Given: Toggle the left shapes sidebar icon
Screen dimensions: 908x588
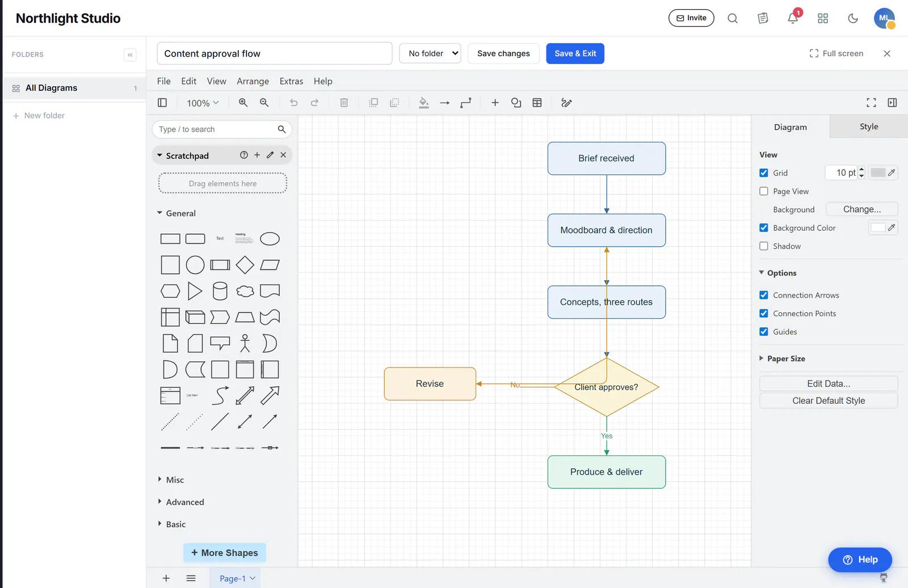Looking at the screenshot, I should (x=162, y=103).
